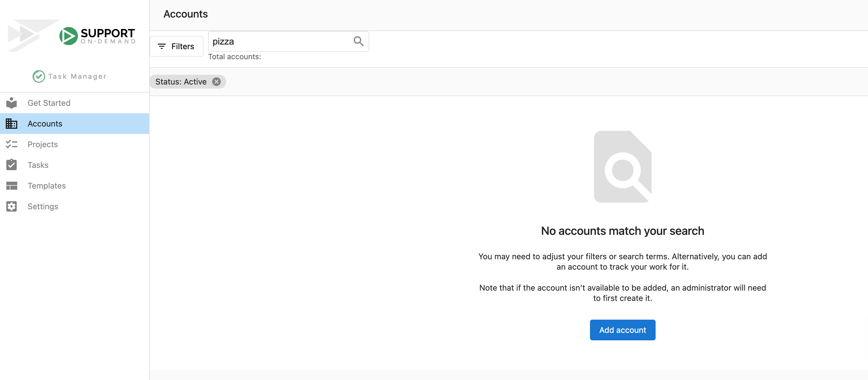Click the Tasks clipboard icon
The height and width of the screenshot is (380, 868).
12,165
